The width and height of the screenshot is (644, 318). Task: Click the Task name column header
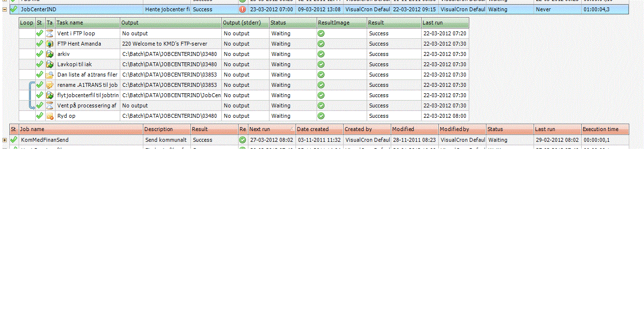click(x=87, y=23)
